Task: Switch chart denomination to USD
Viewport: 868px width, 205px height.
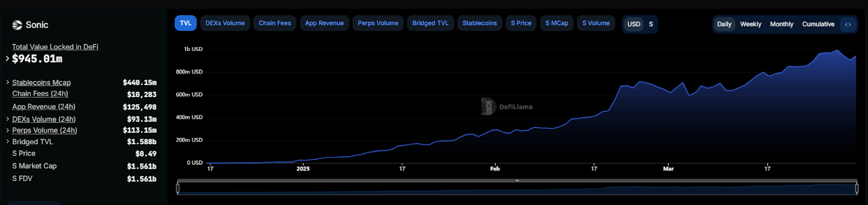Action: [x=634, y=24]
